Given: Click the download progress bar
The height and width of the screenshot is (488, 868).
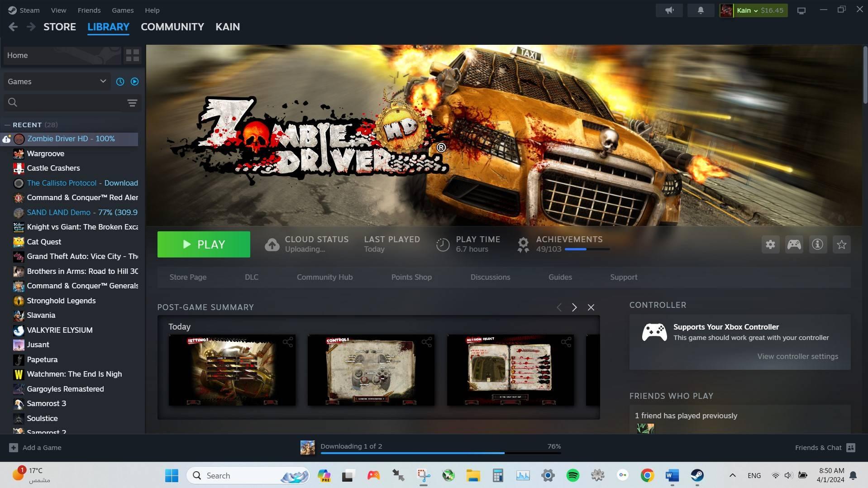Looking at the screenshot, I should pos(440,453).
